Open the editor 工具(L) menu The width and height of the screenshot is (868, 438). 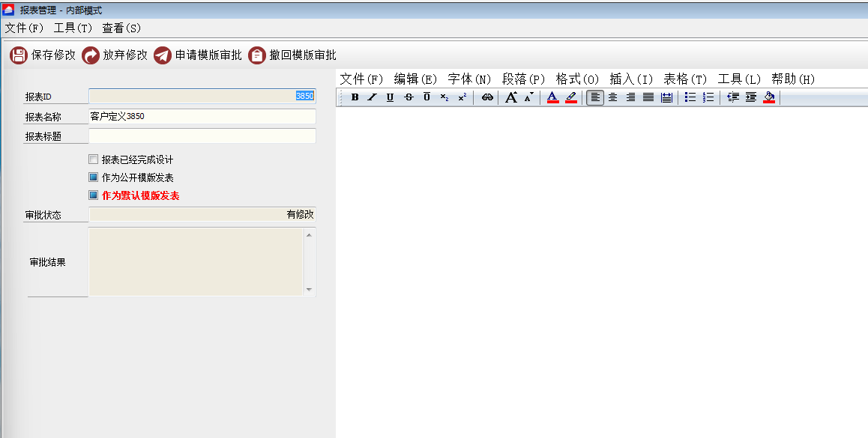tap(739, 79)
